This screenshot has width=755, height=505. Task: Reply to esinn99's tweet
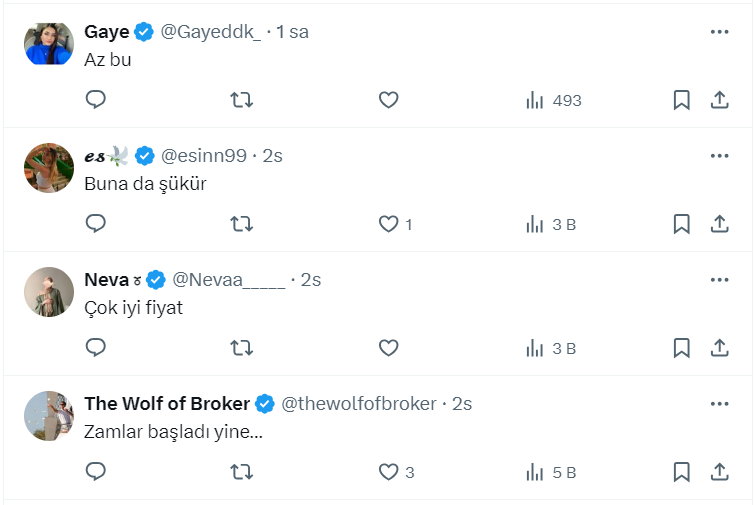(x=96, y=224)
